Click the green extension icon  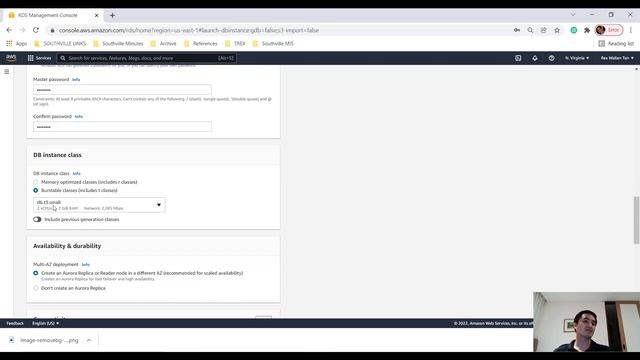tap(573, 30)
